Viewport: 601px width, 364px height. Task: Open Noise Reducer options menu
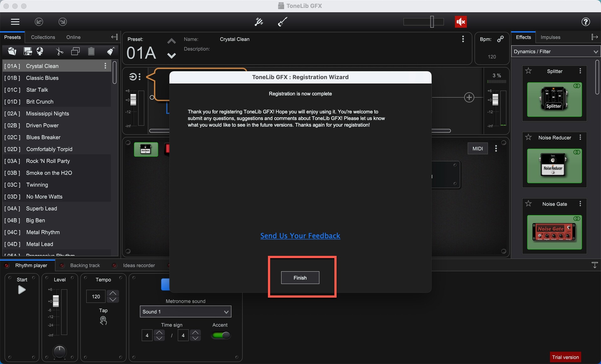(580, 137)
